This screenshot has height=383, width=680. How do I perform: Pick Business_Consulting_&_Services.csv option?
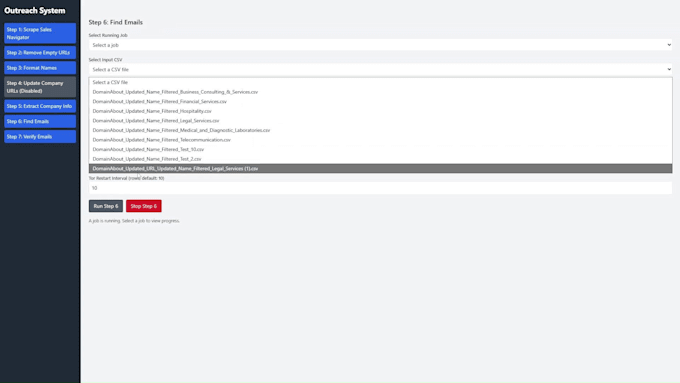click(x=380, y=92)
